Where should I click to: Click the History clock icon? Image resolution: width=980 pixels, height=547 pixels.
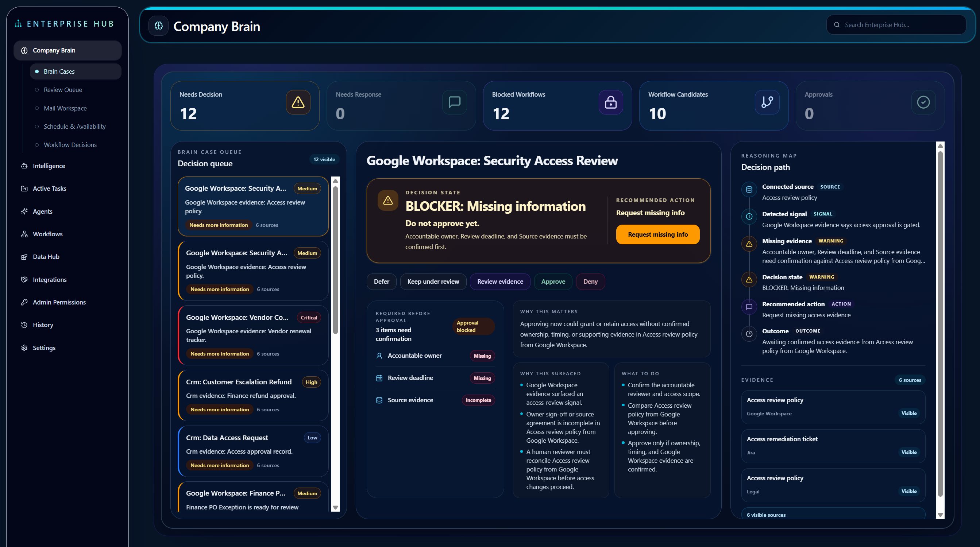pos(24,325)
